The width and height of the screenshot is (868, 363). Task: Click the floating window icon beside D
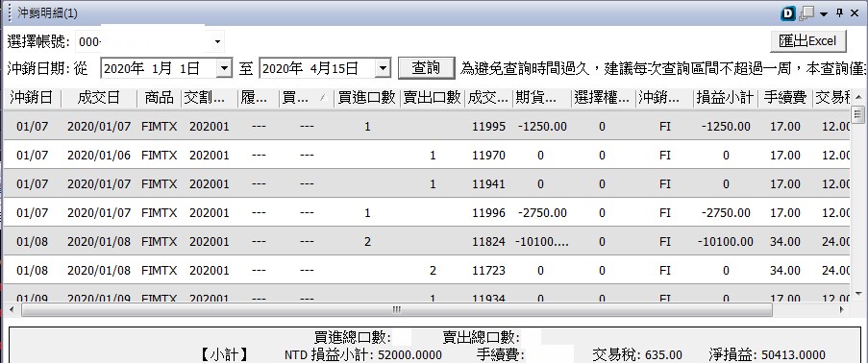point(806,13)
